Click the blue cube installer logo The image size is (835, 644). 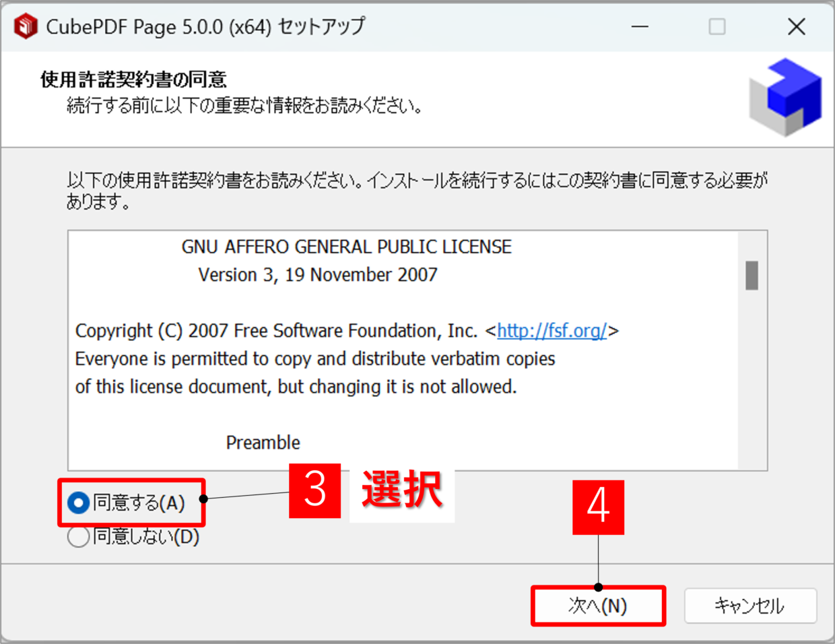(785, 97)
